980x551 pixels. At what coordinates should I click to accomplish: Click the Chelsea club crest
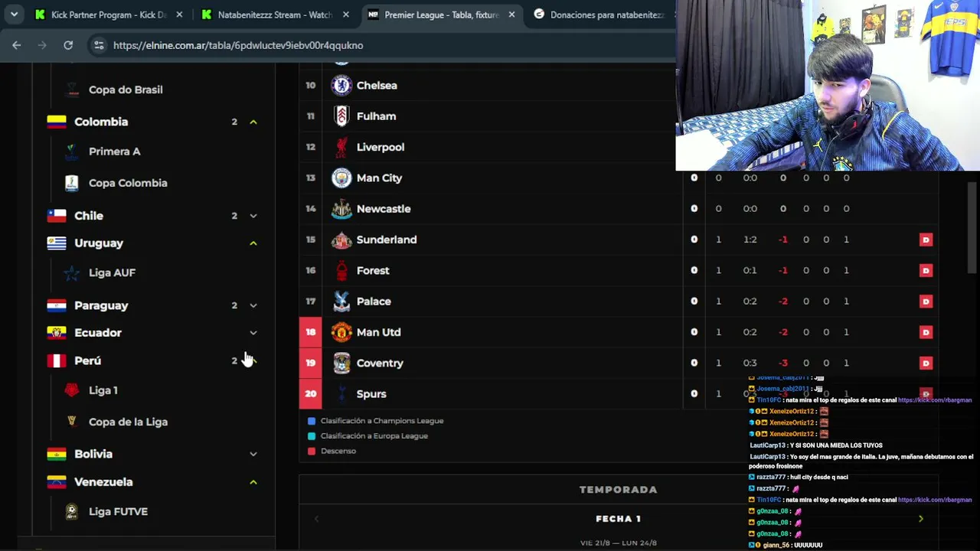[341, 85]
